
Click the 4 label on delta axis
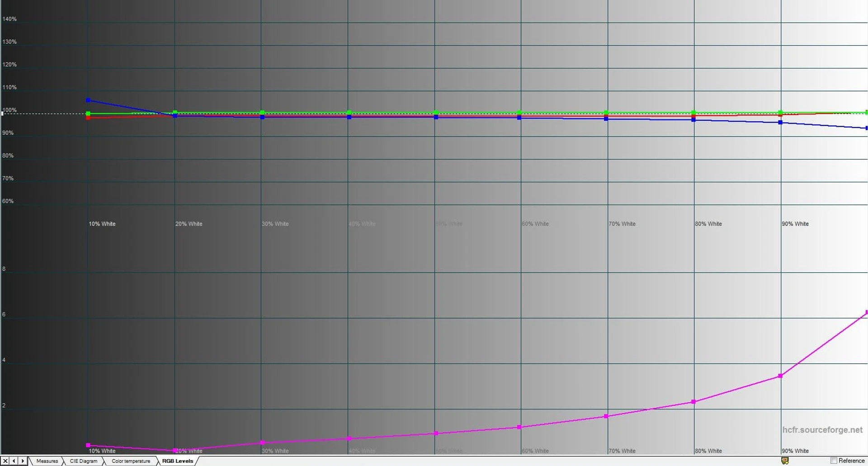tap(4, 360)
